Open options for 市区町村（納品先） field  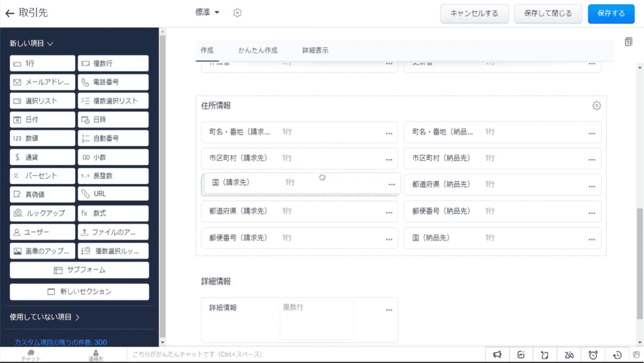point(591,159)
